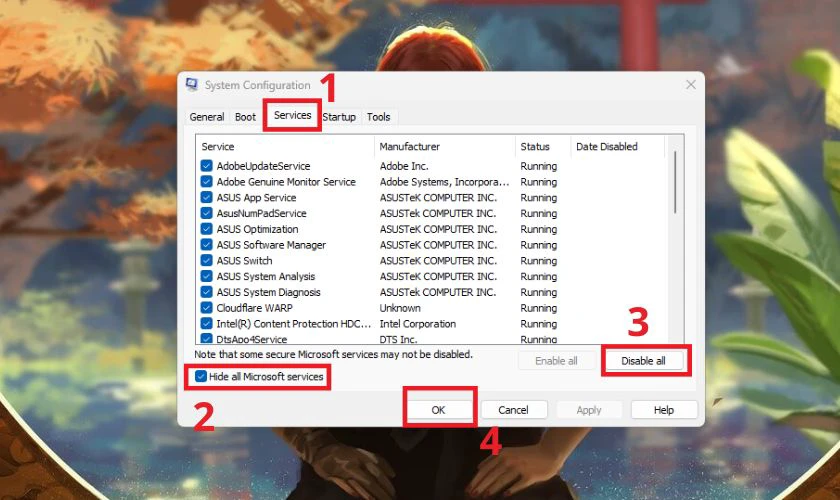Image resolution: width=840 pixels, height=500 pixels.
Task: Toggle the ASUS Switch checkbox
Action: (x=206, y=260)
